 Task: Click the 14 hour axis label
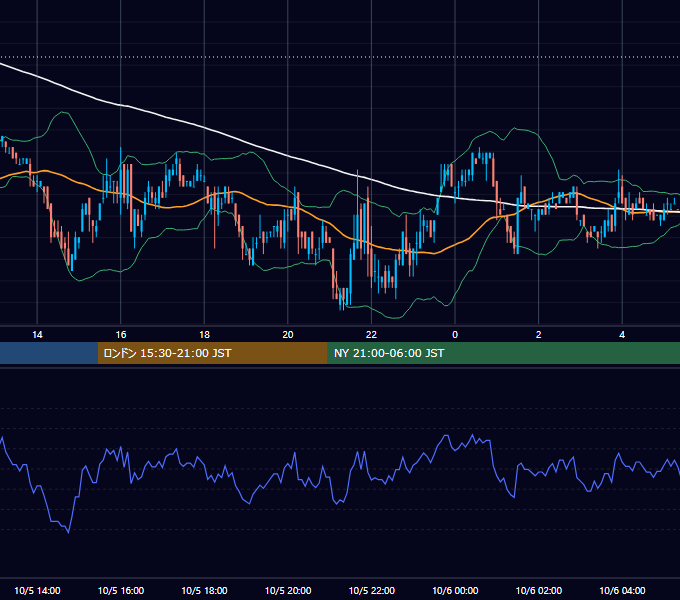37,335
